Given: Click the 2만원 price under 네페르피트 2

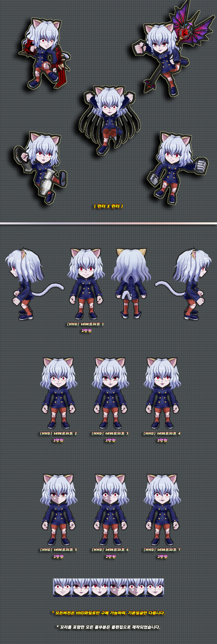Looking at the screenshot, I should 58,440.
